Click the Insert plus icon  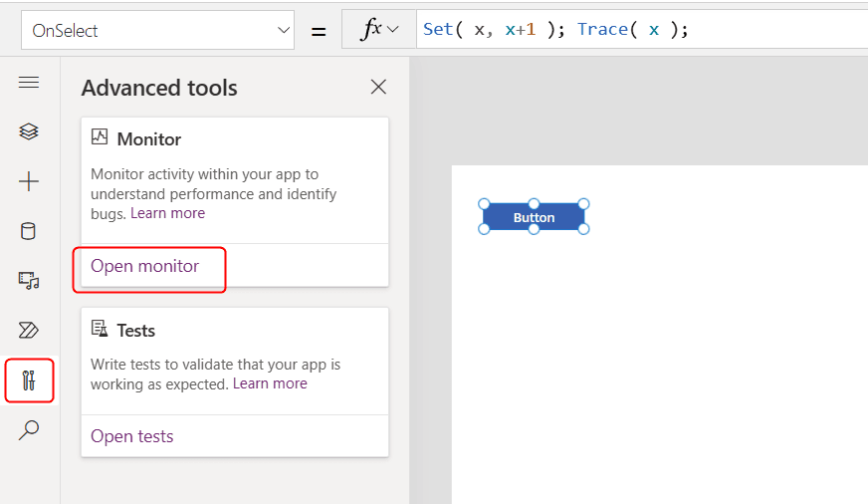pos(29,181)
